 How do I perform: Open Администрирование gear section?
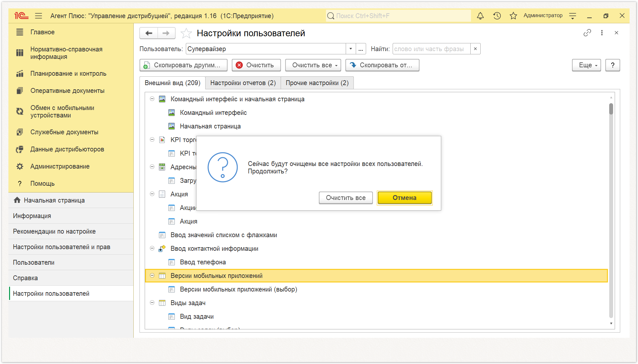(71, 166)
